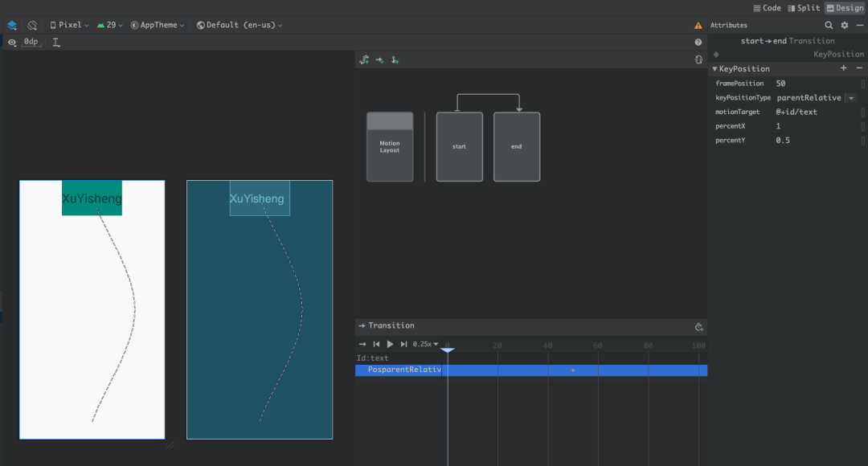Image resolution: width=868 pixels, height=466 pixels.
Task: Switch to the Code view tab
Action: (x=767, y=8)
